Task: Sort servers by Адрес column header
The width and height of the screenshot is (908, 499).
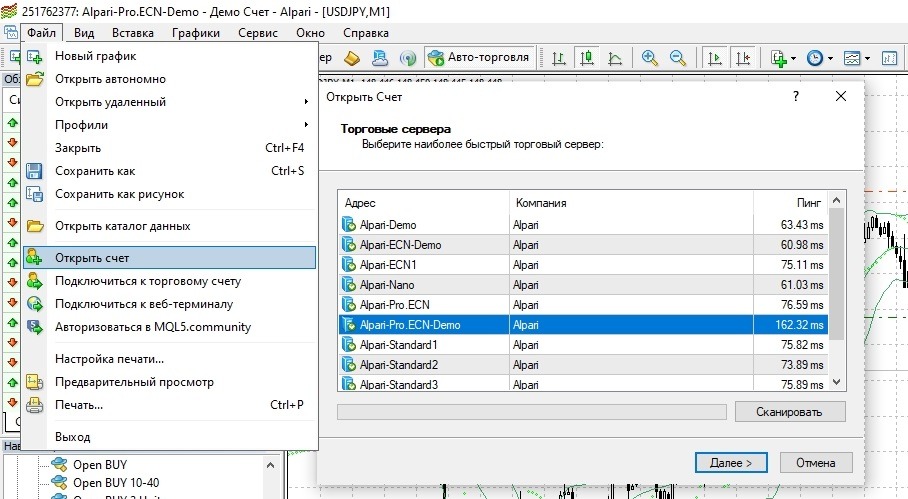Action: [423, 203]
